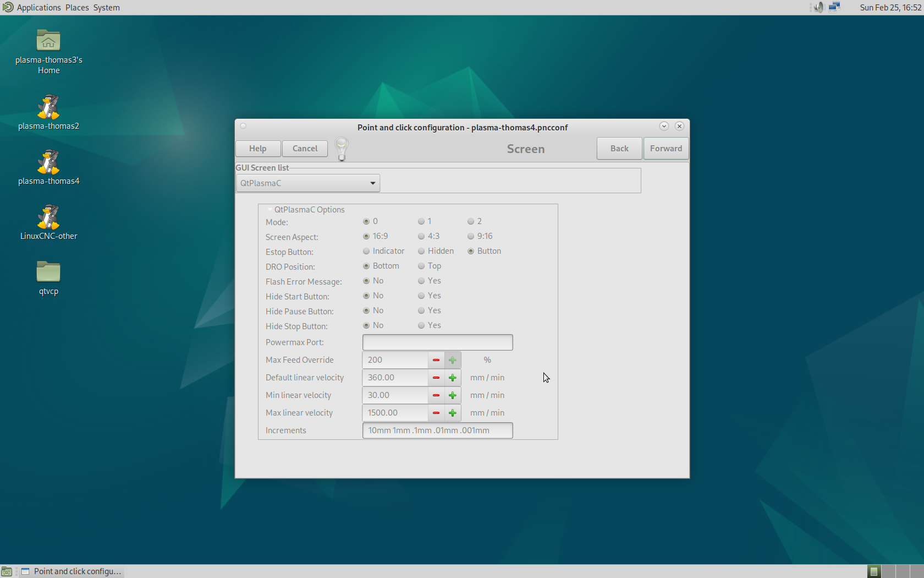Image resolution: width=924 pixels, height=578 pixels.
Task: Click Forward to next page
Action: click(x=666, y=149)
